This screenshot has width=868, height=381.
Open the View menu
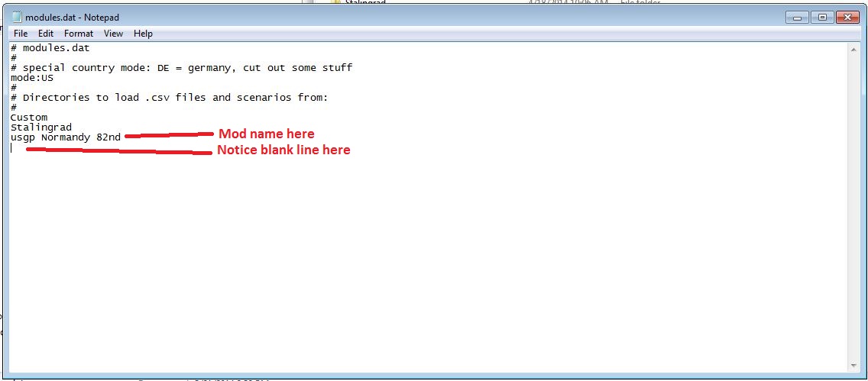(x=113, y=34)
